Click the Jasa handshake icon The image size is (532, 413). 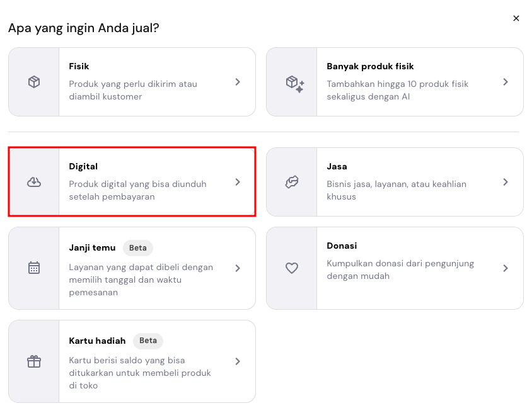[293, 181]
